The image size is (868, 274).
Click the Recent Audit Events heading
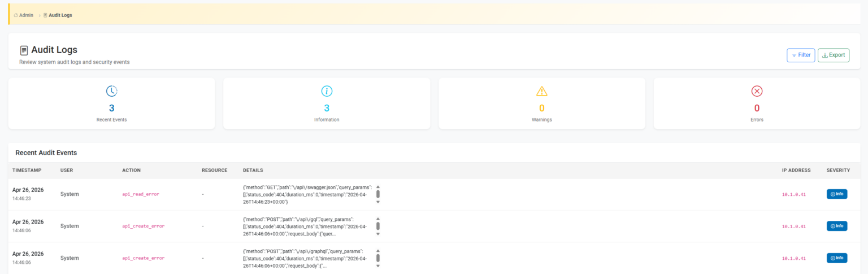(x=46, y=153)
